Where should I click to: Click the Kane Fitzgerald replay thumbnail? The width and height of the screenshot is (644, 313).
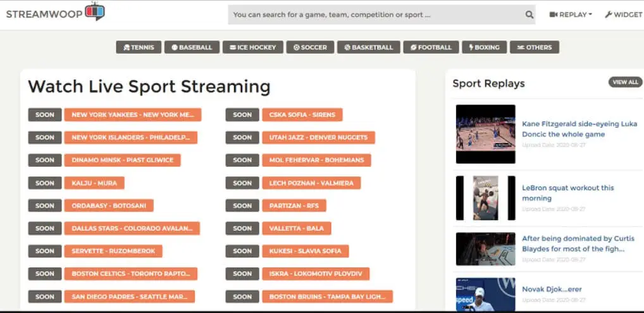pos(485,134)
